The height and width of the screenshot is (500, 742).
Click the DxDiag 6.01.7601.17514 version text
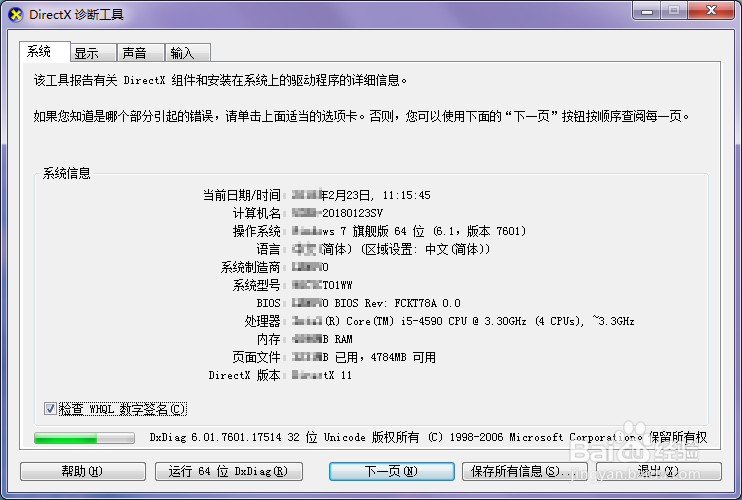(428, 437)
